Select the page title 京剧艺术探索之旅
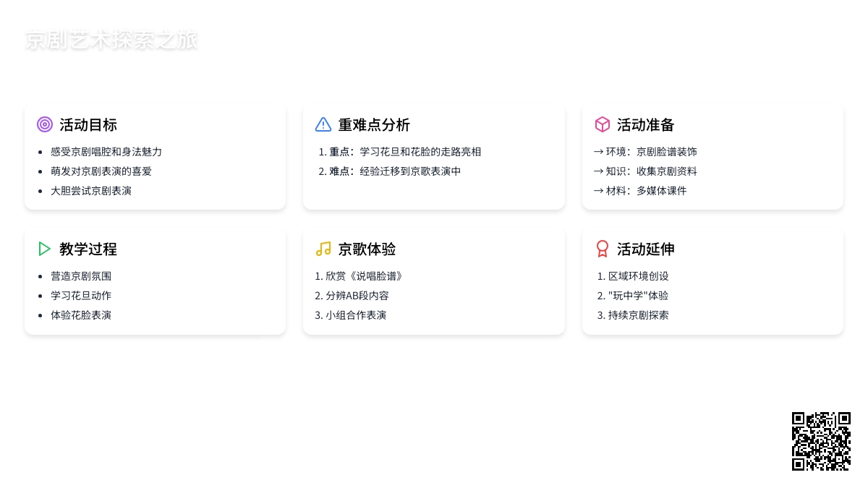 111,40
